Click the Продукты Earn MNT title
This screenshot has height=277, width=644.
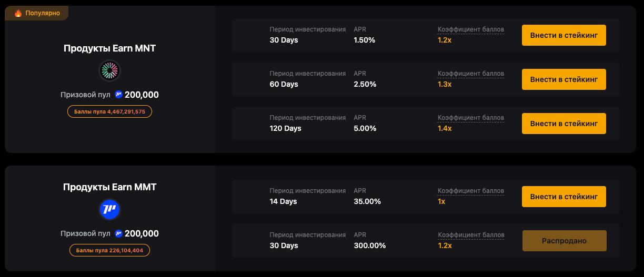(109, 48)
